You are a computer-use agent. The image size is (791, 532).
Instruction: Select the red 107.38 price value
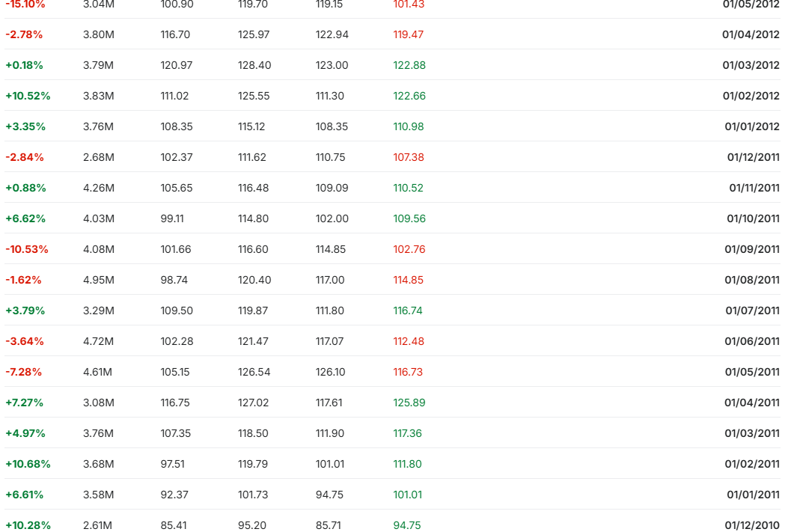click(x=409, y=157)
